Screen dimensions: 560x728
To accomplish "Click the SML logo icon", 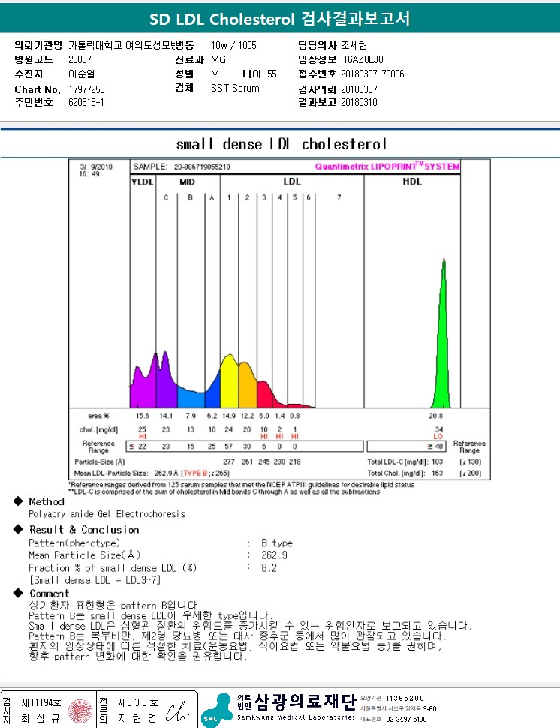I will [217, 710].
